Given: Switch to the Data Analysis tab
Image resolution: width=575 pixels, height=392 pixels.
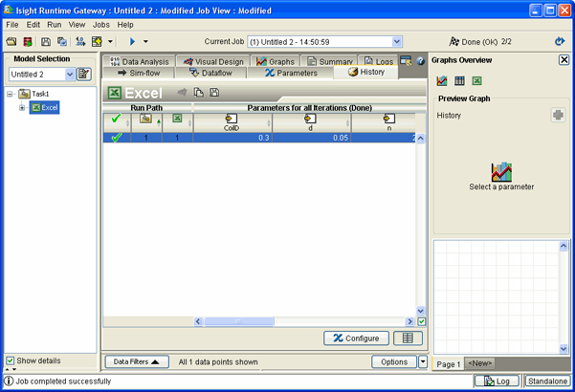Looking at the screenshot, I should tap(139, 61).
